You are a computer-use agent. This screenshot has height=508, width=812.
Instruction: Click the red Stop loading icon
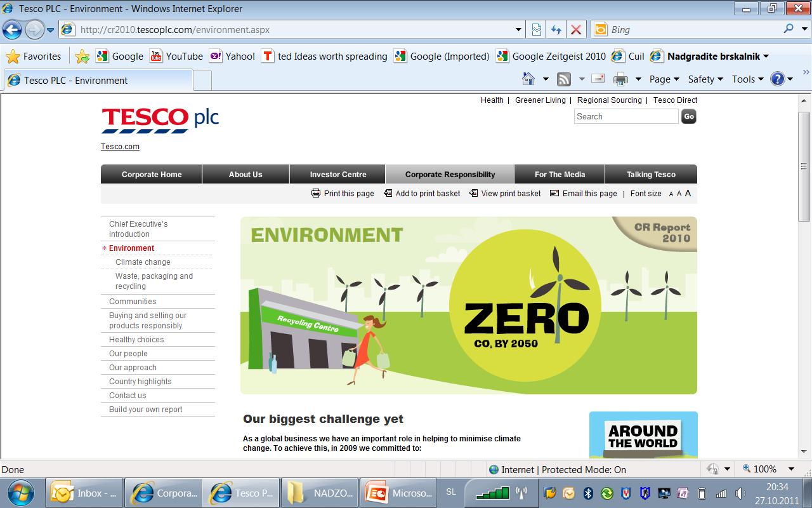click(576, 29)
